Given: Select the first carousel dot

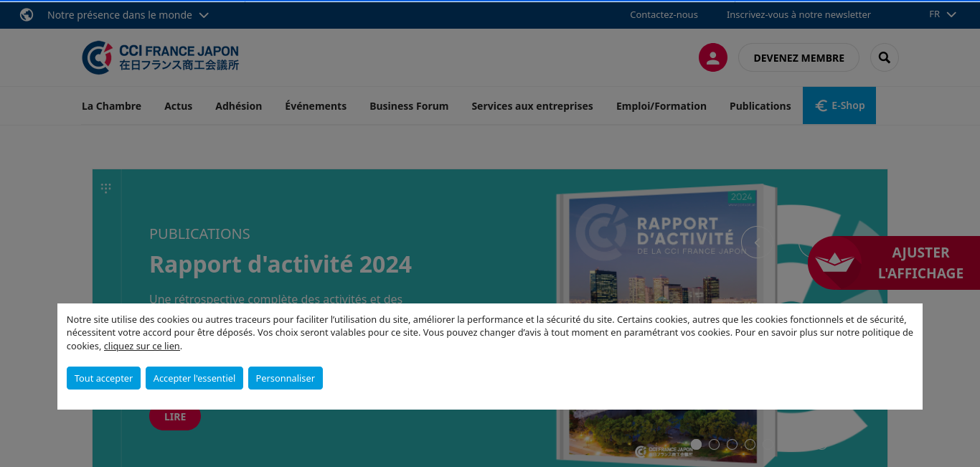Looking at the screenshot, I should point(696,444).
